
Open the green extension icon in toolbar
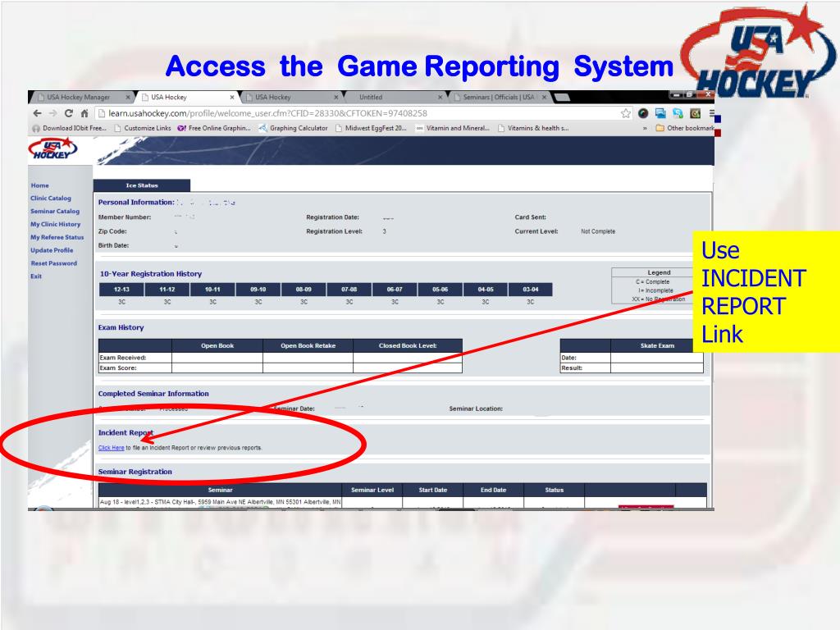695,113
